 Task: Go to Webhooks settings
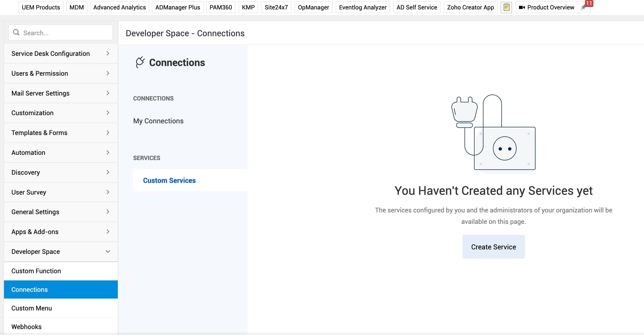pos(27,327)
